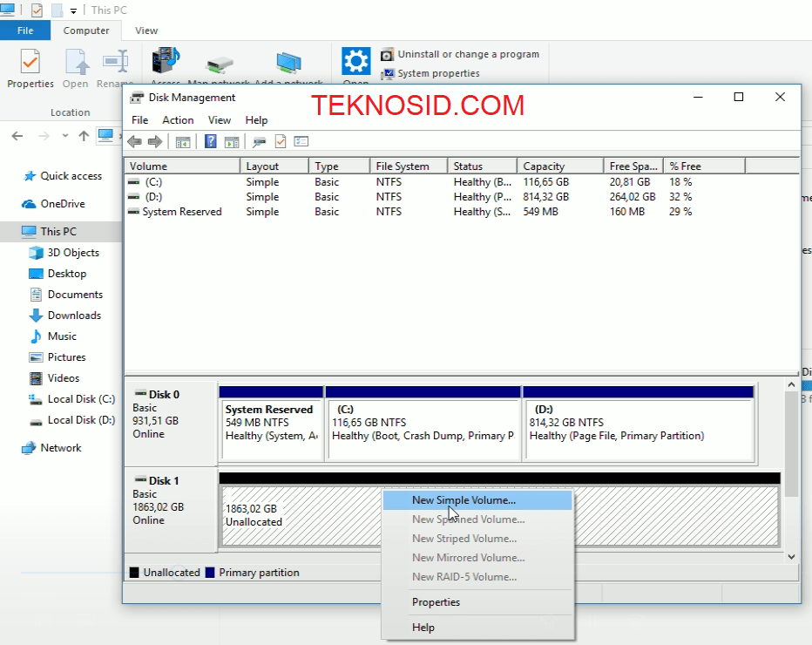
Task: Select the (D:) row in the volume list
Action: click(x=461, y=197)
